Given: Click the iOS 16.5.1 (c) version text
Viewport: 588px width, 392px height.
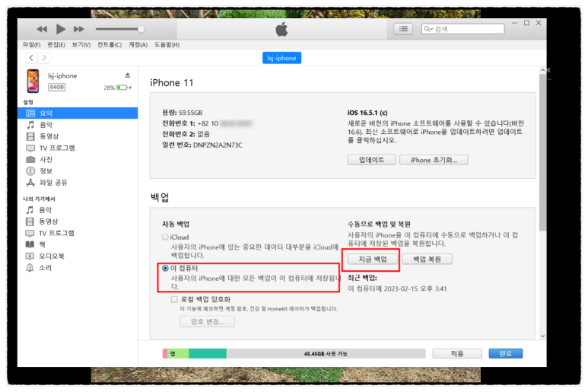Looking at the screenshot, I should click(367, 113).
